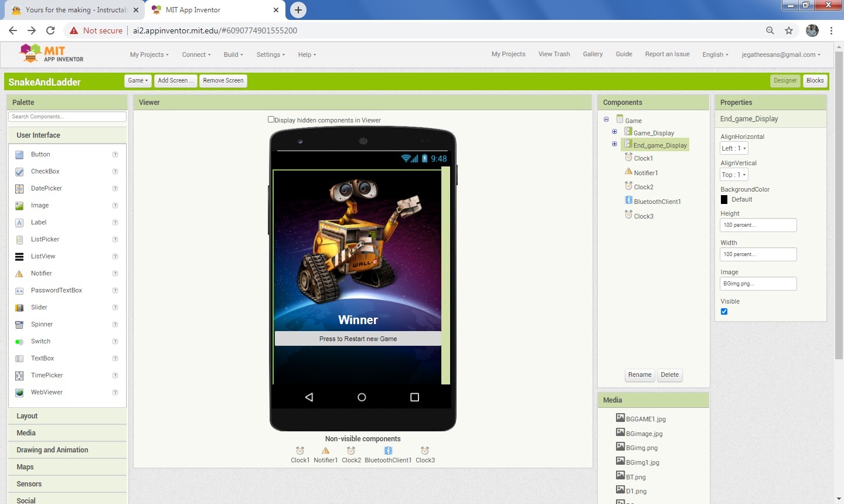Click non-visible Clock1 icon below viewer

300,451
